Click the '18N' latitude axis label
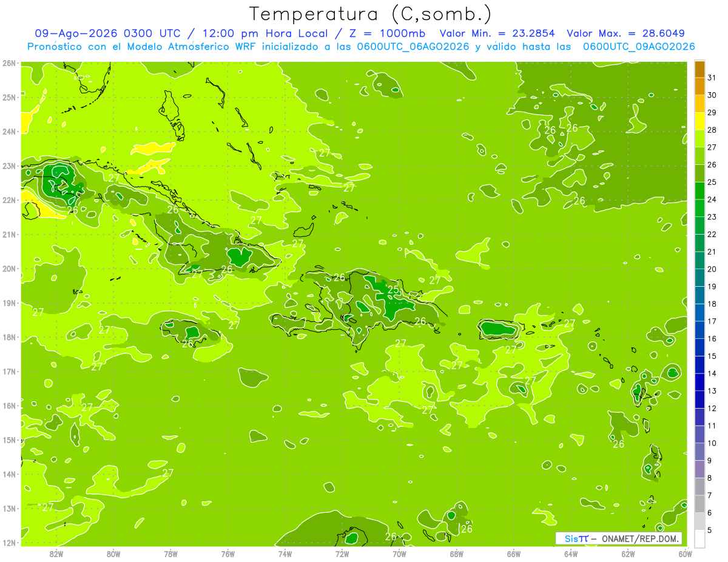Screen dimensions: 728x562 coord(9,337)
